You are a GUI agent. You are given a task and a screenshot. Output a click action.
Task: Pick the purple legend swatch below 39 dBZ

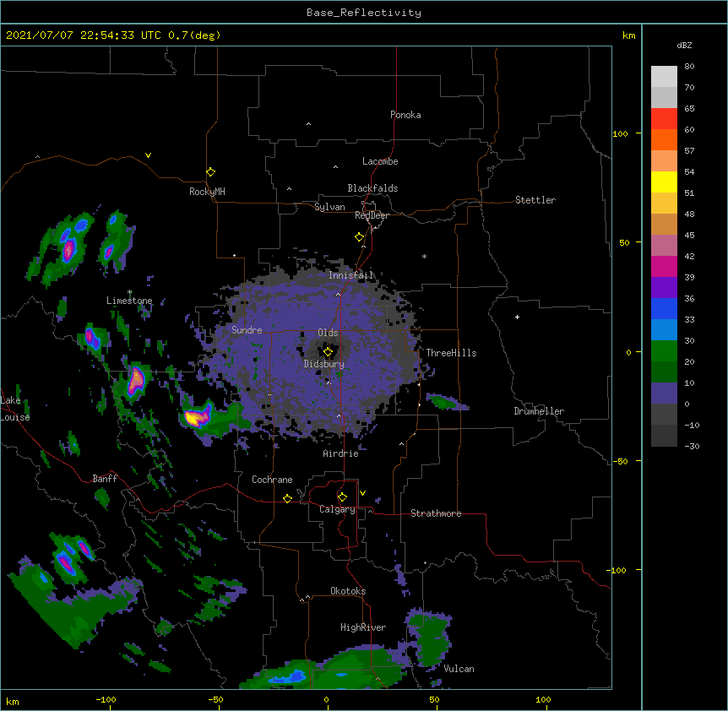[664, 287]
